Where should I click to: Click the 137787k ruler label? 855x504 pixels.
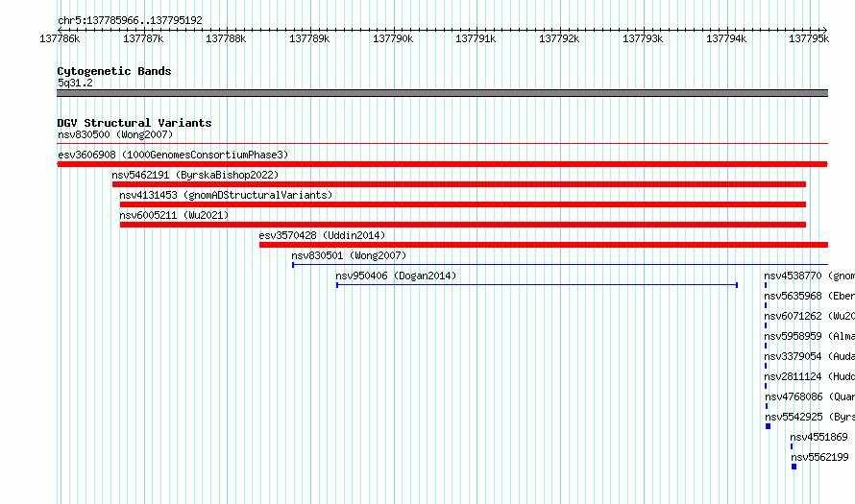(143, 38)
